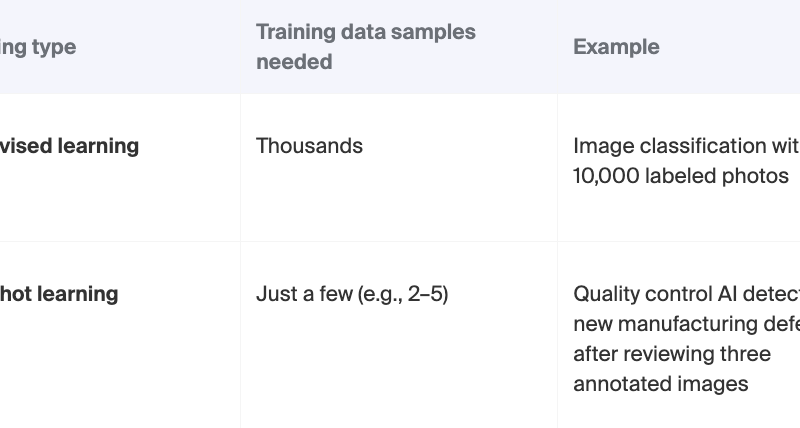Click 'after reviewing three' text line
This screenshot has width=800, height=428.
(x=671, y=354)
